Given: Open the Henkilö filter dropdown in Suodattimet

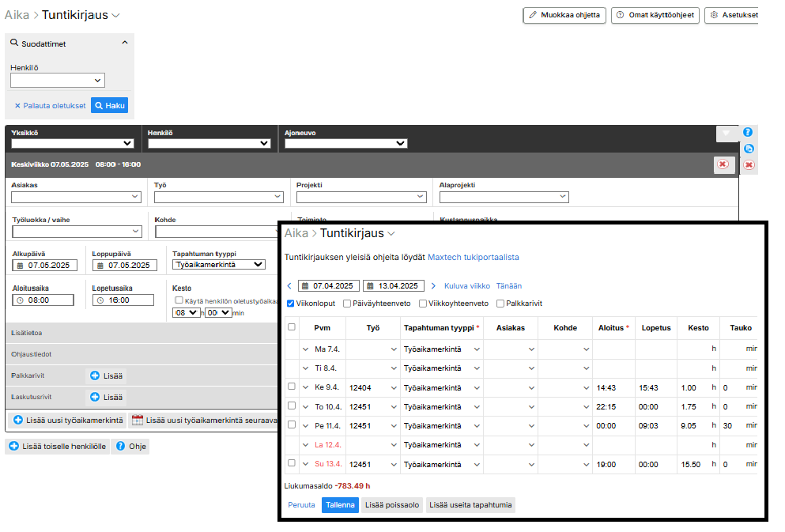Looking at the screenshot, I should tap(58, 80).
